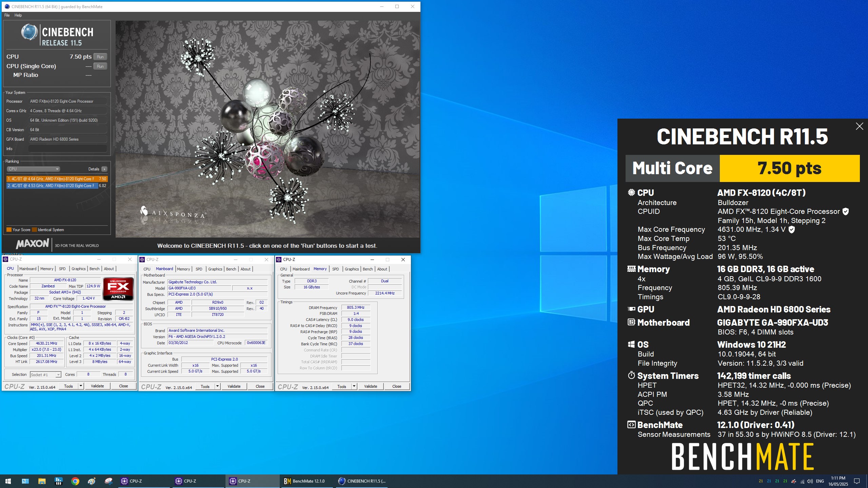Click the Windows OS icon in BenchMate panel
The width and height of the screenshot is (868, 488).
(x=631, y=344)
